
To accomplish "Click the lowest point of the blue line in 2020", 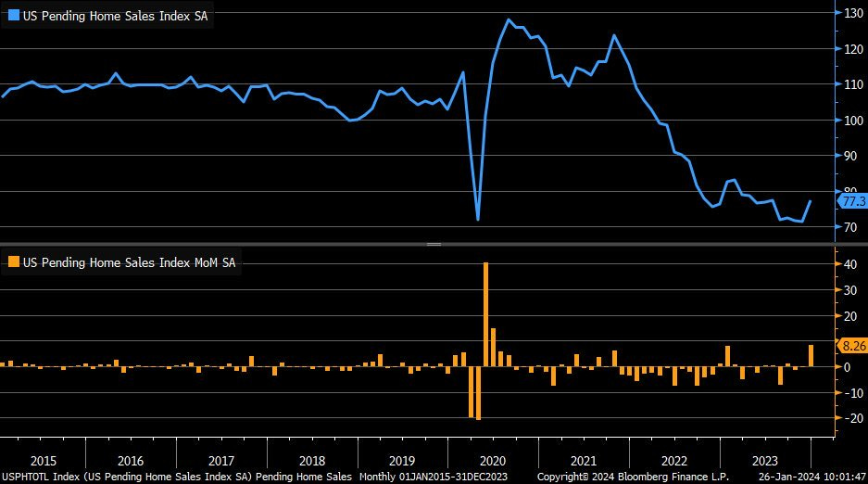I will (x=478, y=219).
